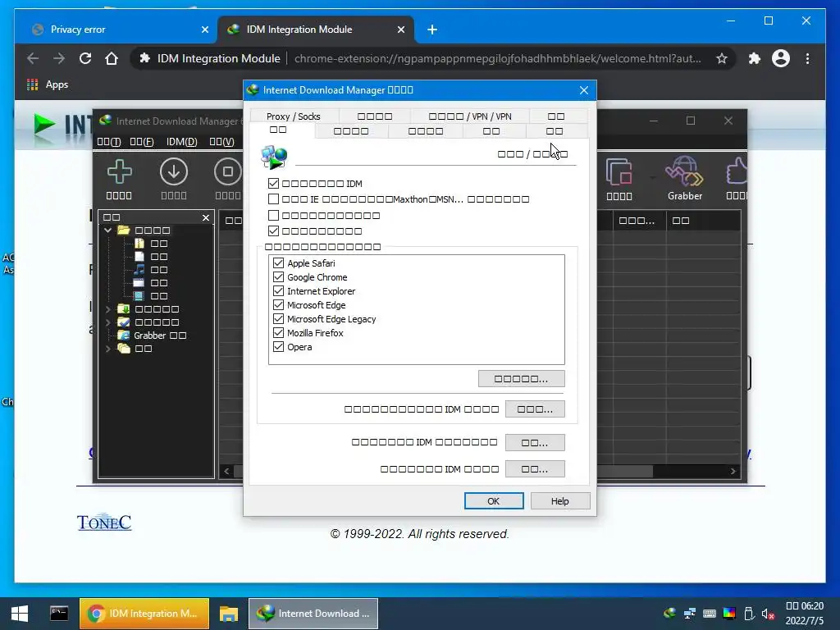Viewport: 840px width, 630px height.
Task: Expand the checkmark folder tree node
Action: [107, 322]
